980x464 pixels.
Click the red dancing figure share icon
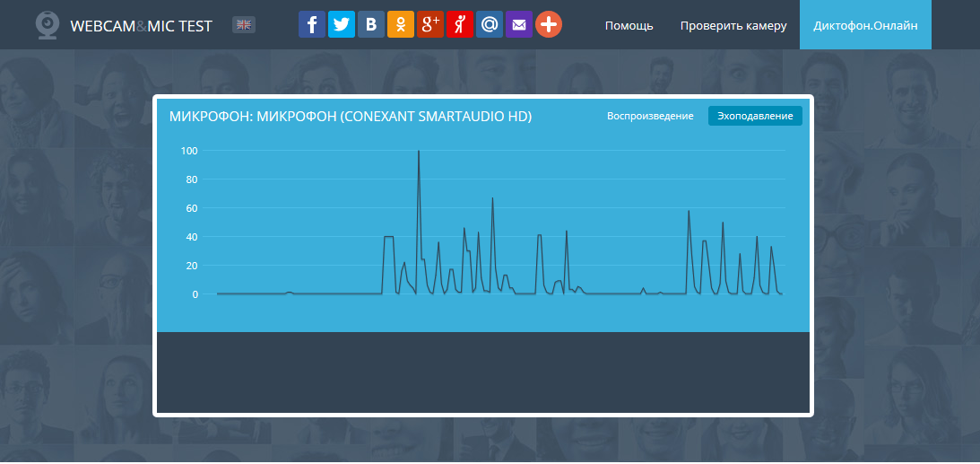(459, 25)
